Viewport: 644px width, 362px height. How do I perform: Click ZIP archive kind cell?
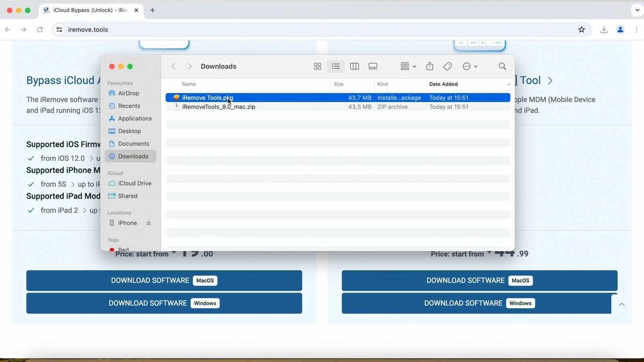392,107
